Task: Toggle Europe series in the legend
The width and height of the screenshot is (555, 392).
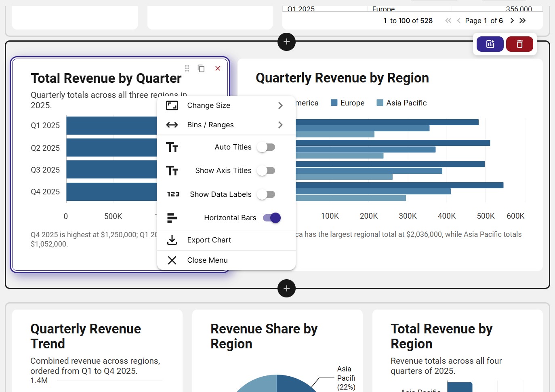Action: pos(347,103)
